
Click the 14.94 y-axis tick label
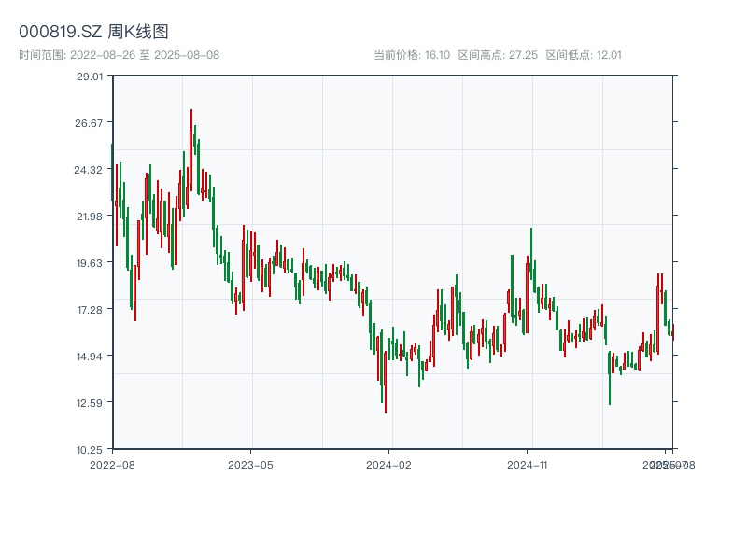tap(90, 357)
